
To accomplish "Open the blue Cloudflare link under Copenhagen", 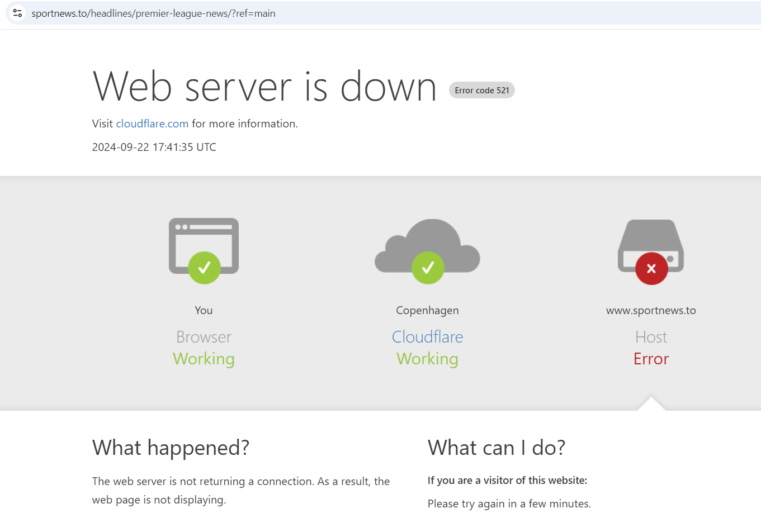I will click(427, 337).
